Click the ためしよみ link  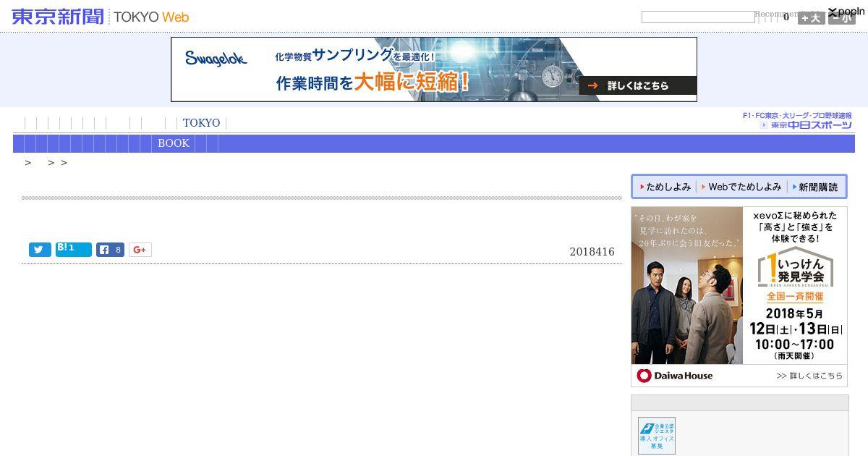[x=665, y=187]
